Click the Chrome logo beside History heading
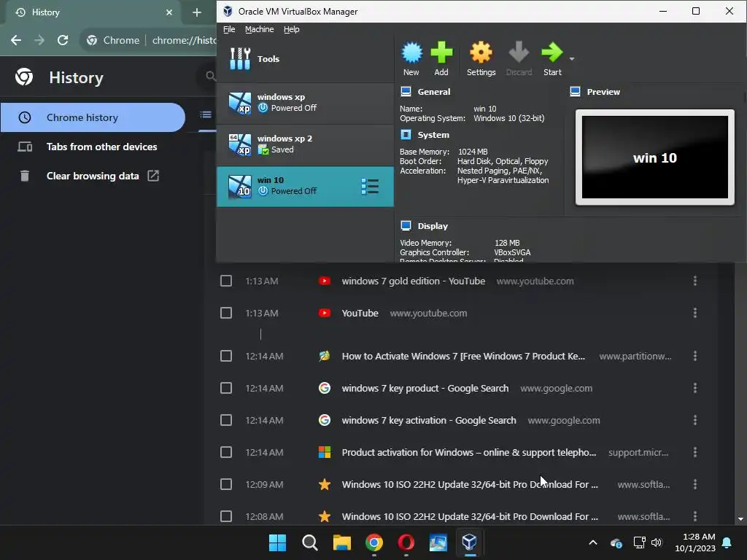 [24, 77]
